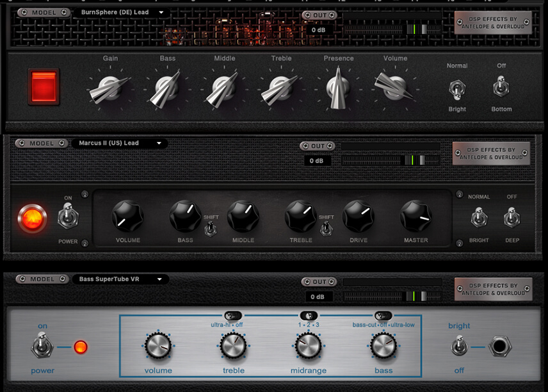548x392 pixels.
Task: Adjust the BurnSphere Gain knob
Action: tap(109, 89)
